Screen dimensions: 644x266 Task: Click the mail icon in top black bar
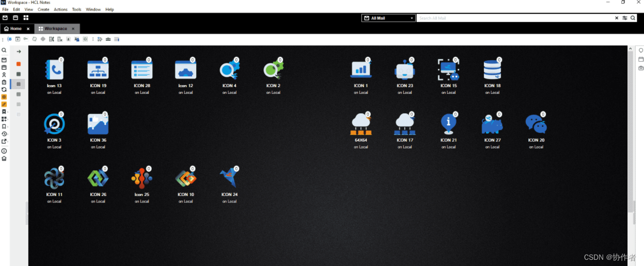pos(5,18)
